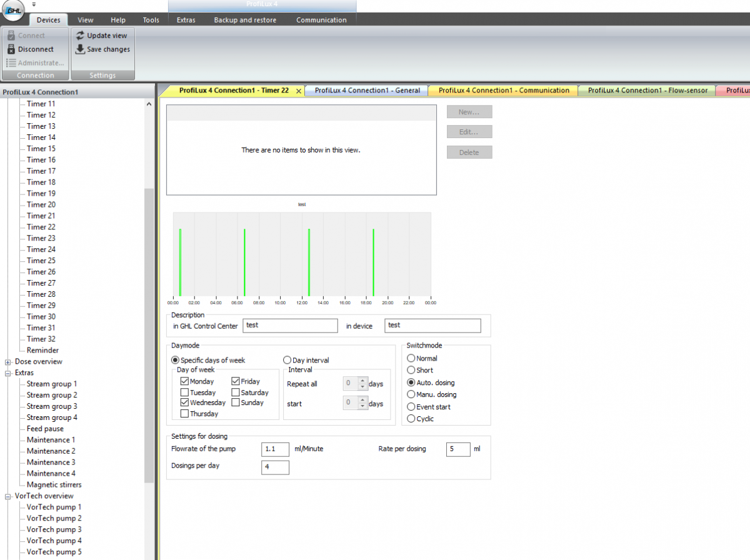Switch to Connection1 - Flow-sensor document tab
The width and height of the screenshot is (750, 560).
pos(648,91)
